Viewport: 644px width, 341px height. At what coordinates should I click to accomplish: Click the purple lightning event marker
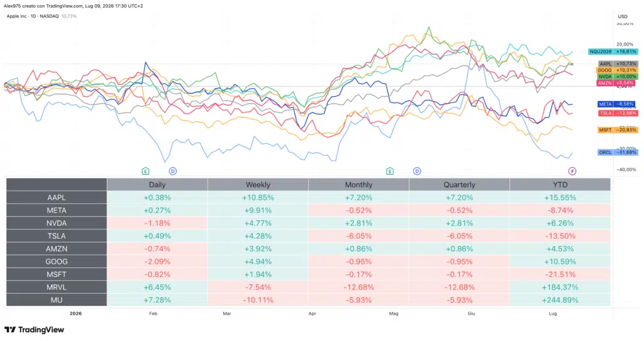coord(572,171)
